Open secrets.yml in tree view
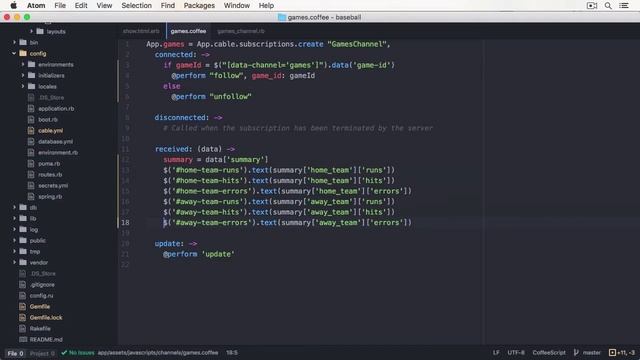This screenshot has height=360, width=640. click(x=53, y=185)
